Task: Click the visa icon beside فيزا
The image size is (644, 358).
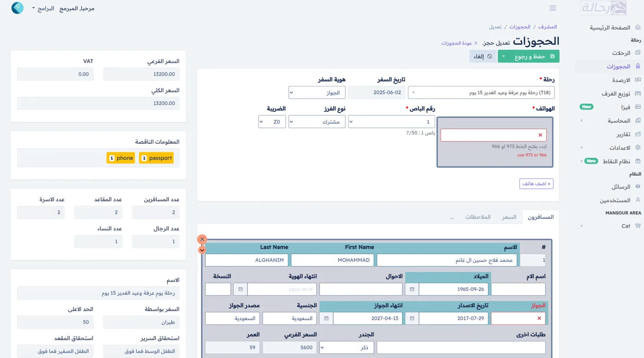Action: click(638, 107)
